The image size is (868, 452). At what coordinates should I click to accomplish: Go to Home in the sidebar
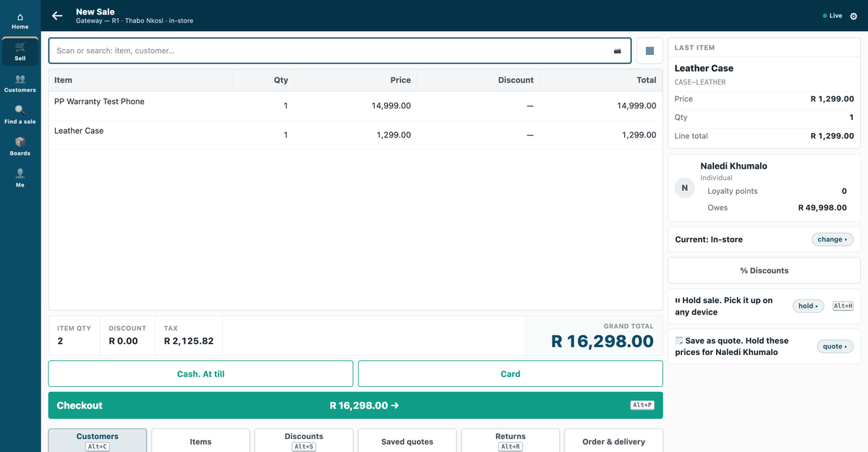click(20, 20)
